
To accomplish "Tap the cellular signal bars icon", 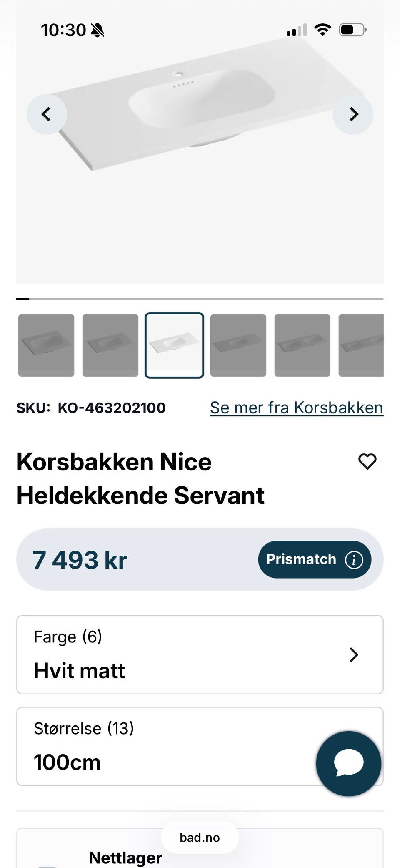I will [x=297, y=30].
